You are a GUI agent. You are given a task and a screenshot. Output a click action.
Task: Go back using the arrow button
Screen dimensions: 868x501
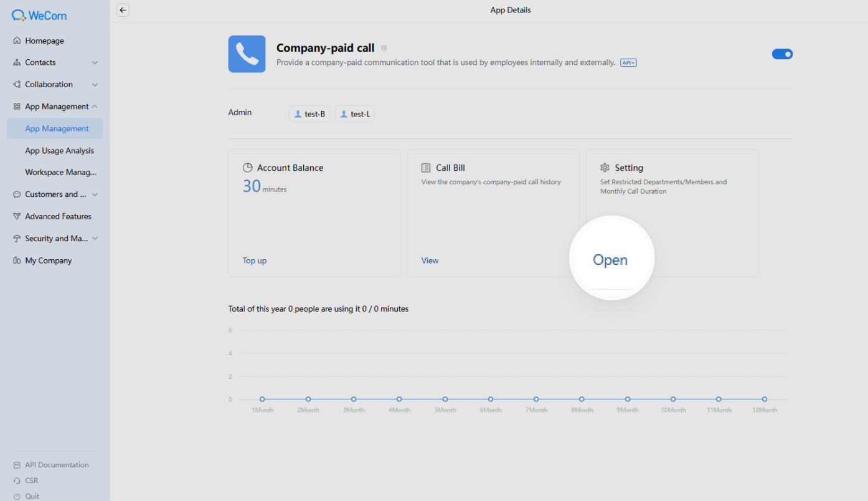[x=123, y=10]
